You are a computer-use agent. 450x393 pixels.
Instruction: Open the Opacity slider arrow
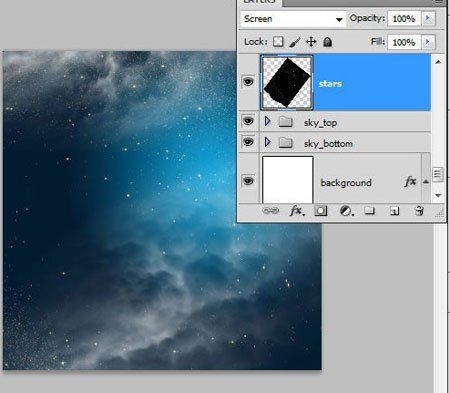click(x=428, y=18)
